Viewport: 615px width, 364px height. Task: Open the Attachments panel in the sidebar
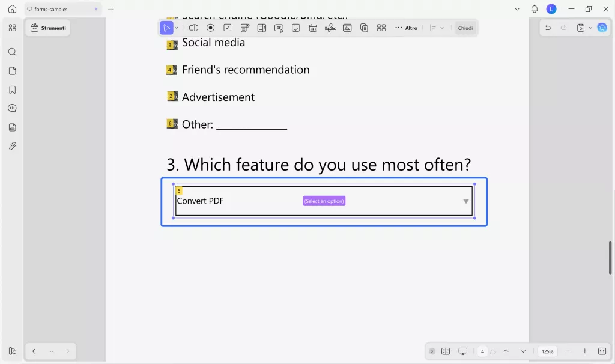point(12,146)
